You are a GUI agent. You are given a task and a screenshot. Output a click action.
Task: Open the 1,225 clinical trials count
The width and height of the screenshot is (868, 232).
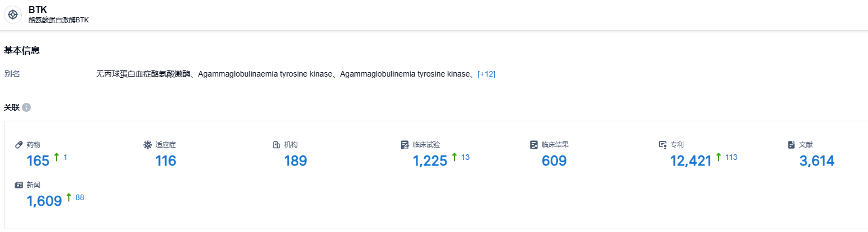point(430,161)
